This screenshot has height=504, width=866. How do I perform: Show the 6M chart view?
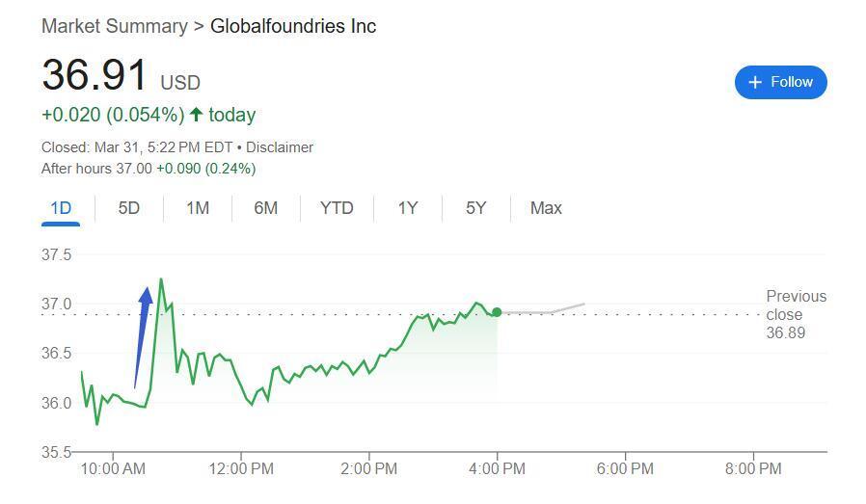click(x=266, y=208)
